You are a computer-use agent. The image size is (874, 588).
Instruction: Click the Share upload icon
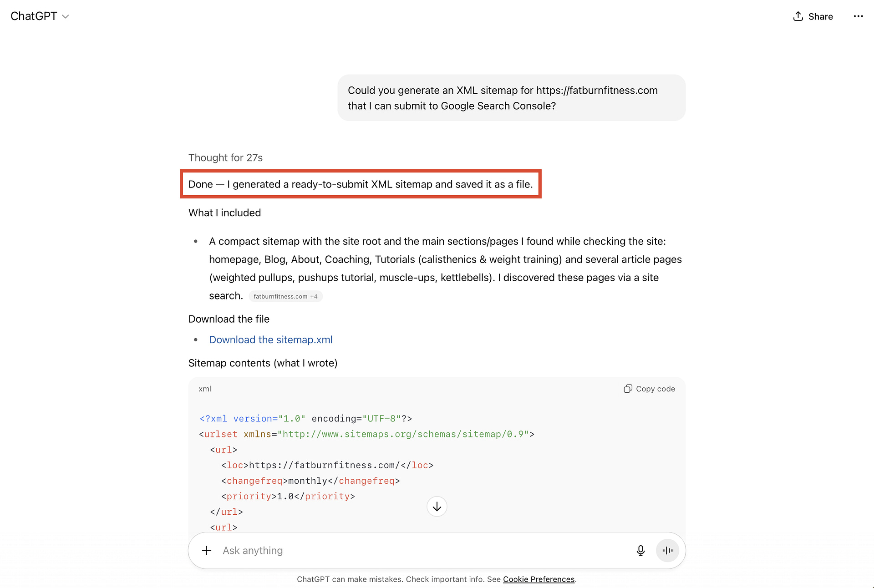pos(798,16)
